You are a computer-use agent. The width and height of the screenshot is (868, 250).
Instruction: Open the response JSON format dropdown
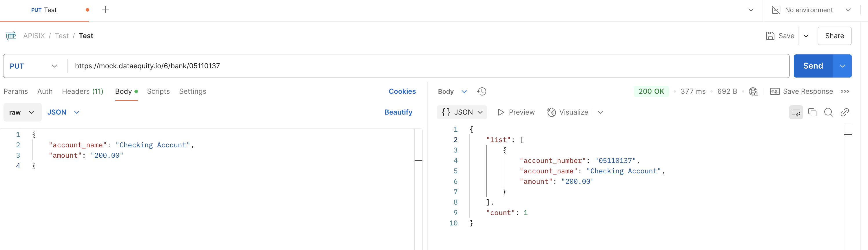tap(462, 112)
